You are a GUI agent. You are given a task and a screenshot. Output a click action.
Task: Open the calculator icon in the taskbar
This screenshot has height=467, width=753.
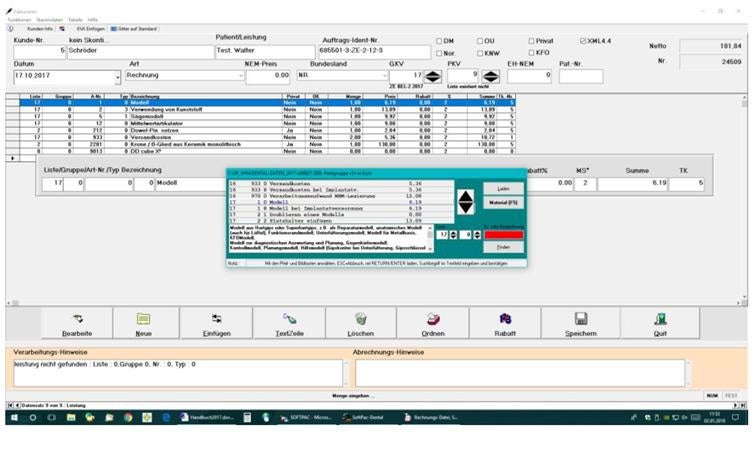pos(247,418)
